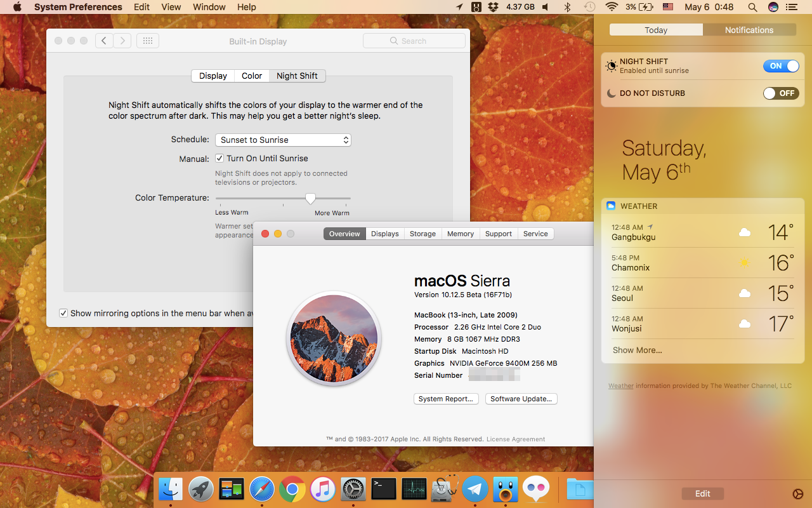Viewport: 812px width, 508px height.
Task: Open Service tab in About This Mac
Action: pos(535,234)
